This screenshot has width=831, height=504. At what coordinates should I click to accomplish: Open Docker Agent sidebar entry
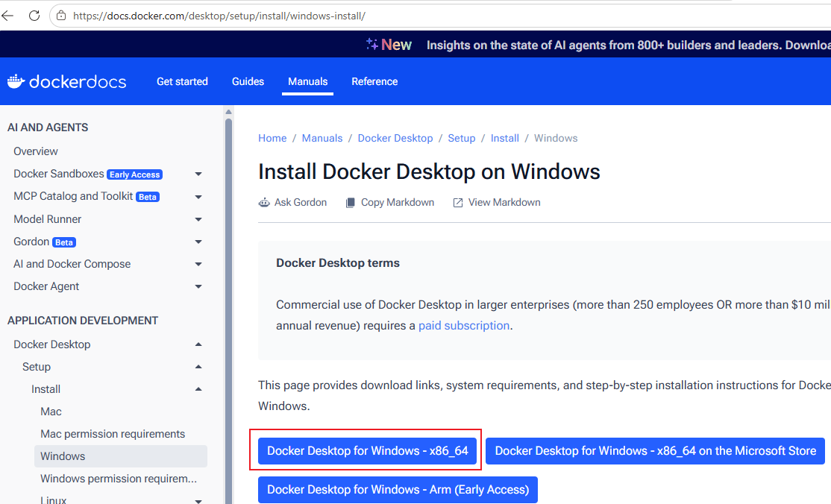tap(46, 286)
